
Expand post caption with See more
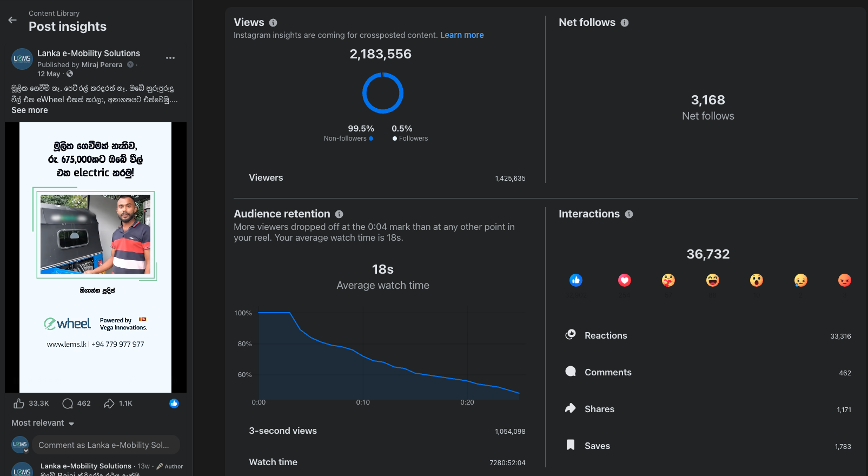[x=30, y=110]
